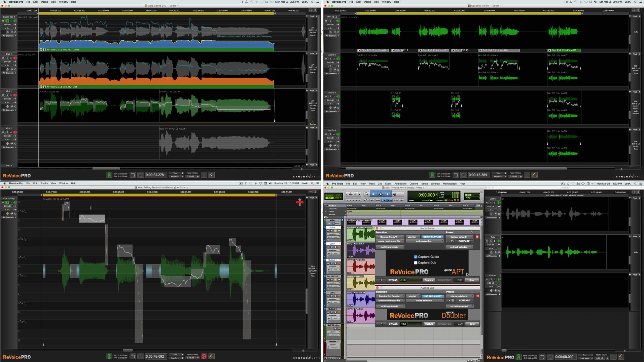Screen dimensions: 644x362
Task: Click the vertical zoom icon in Warp Editing 01E window
Action: point(315,10)
